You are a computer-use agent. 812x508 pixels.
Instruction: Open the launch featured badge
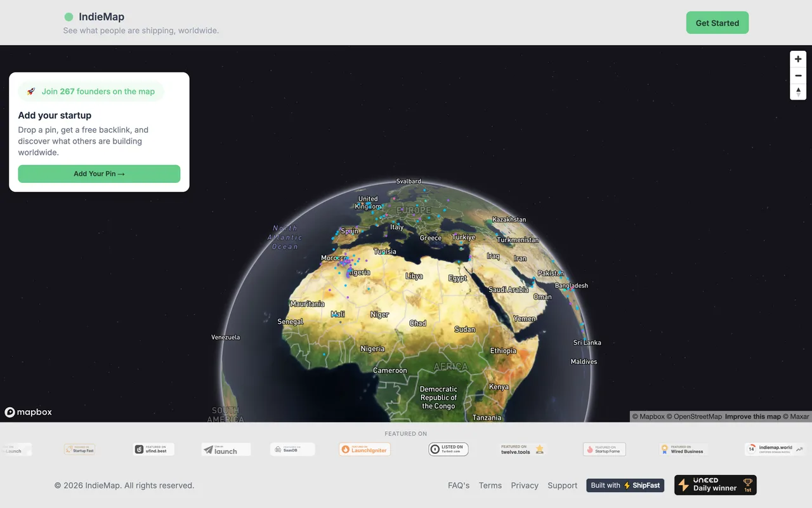point(226,449)
